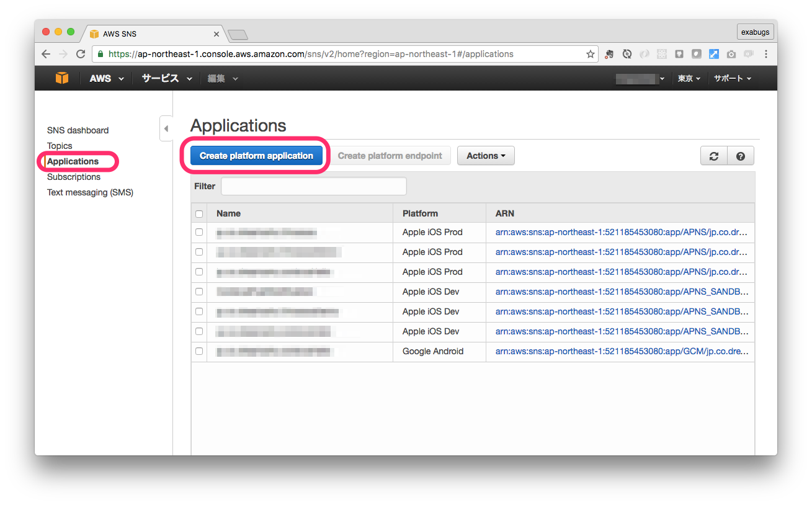Click the grey speech bubble extension icon
This screenshot has height=505, width=812.
[749, 54]
